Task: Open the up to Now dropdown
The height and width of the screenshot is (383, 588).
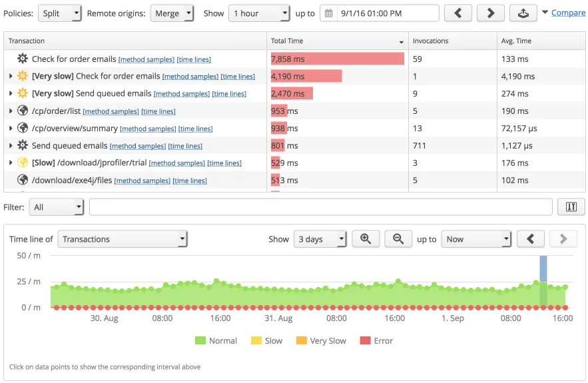Action: click(476, 239)
